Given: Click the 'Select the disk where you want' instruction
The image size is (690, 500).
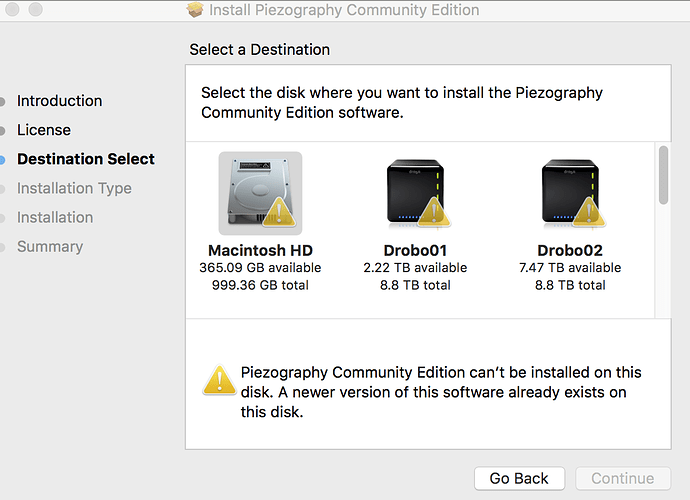Looking at the screenshot, I should [402, 103].
